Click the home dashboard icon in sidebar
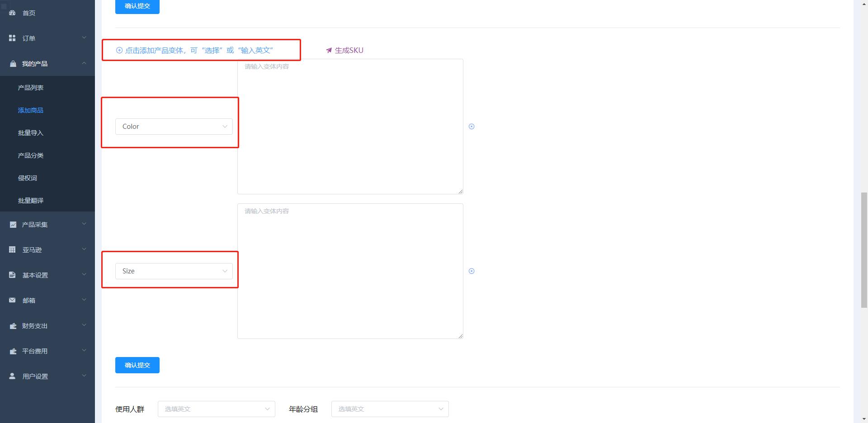Viewport: 868px width, 423px height. tap(12, 13)
